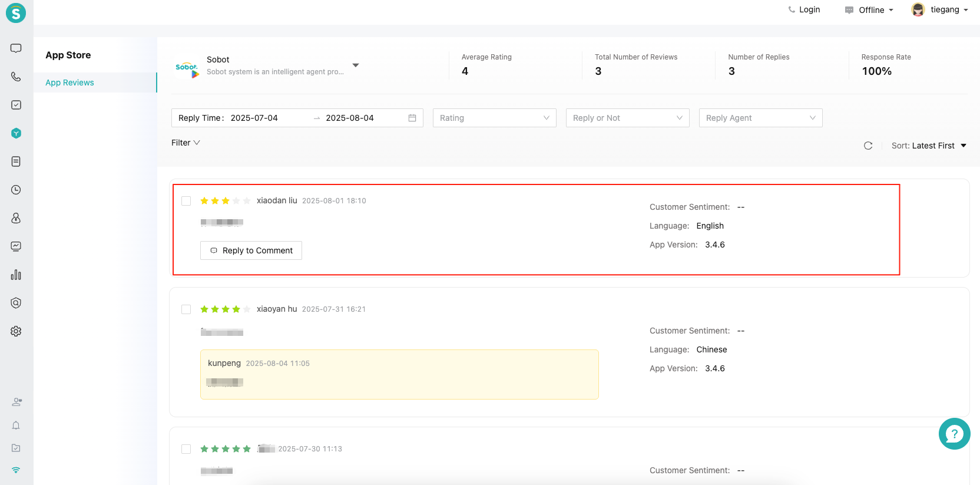Viewport: 980px width, 485px height.
Task: Click the clock history sidebar icon
Action: 16,190
